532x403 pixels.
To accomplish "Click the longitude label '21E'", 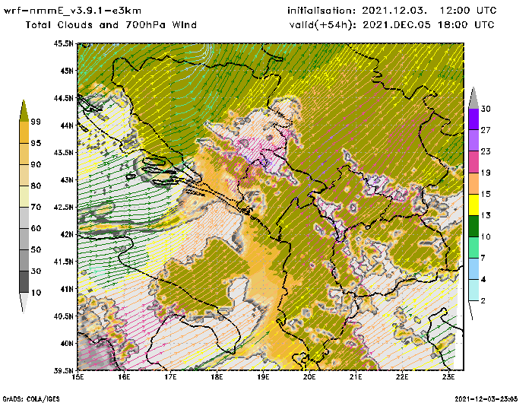I will click(x=356, y=377).
